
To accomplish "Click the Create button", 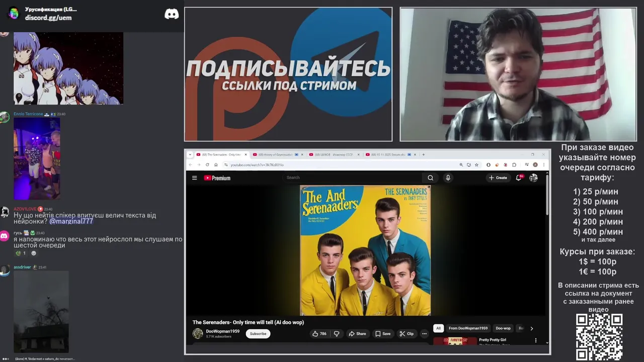I will pyautogui.click(x=498, y=177).
